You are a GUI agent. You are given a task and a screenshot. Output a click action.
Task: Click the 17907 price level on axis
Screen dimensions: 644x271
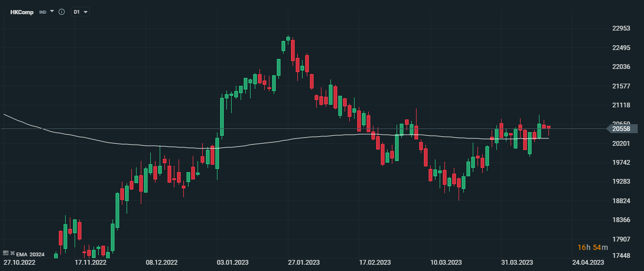pyautogui.click(x=620, y=239)
